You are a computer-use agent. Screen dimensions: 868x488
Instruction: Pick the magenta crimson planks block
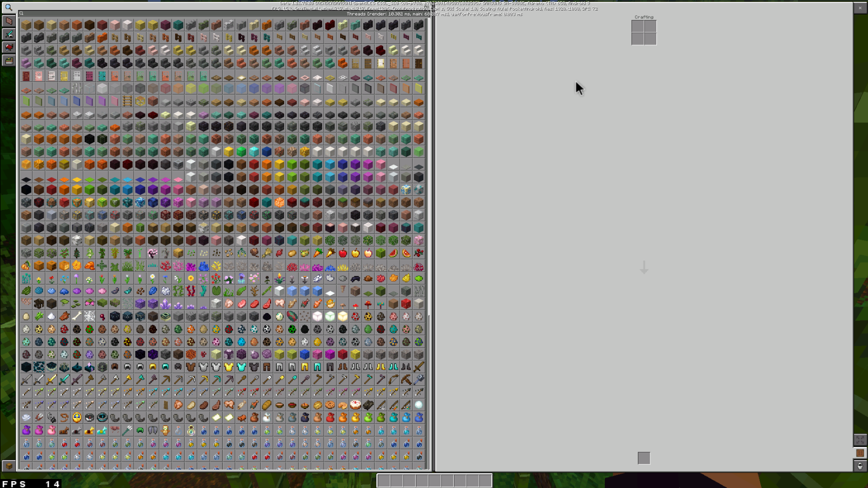[166, 25]
